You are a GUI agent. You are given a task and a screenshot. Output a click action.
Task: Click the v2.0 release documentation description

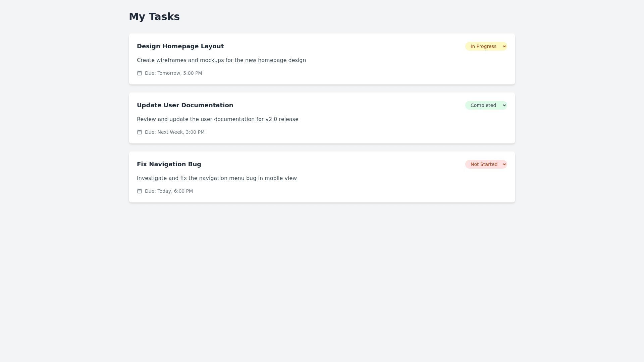click(217, 119)
